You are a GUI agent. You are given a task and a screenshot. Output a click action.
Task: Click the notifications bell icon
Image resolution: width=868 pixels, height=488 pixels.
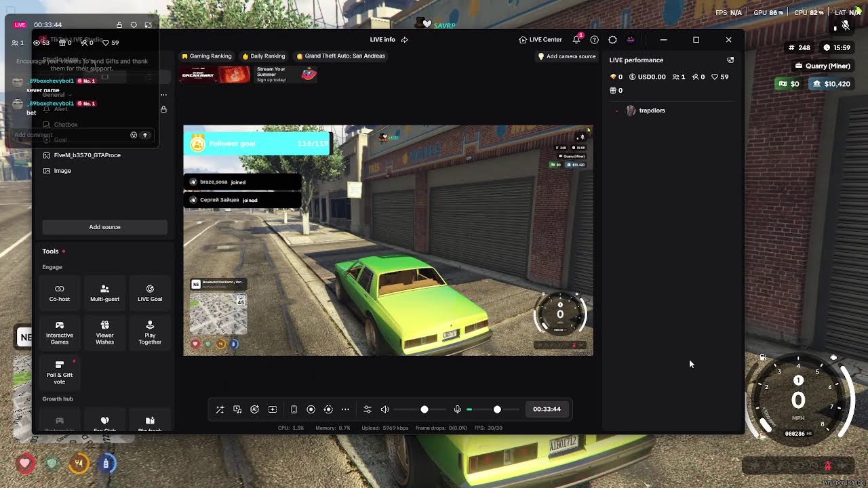(x=576, y=39)
